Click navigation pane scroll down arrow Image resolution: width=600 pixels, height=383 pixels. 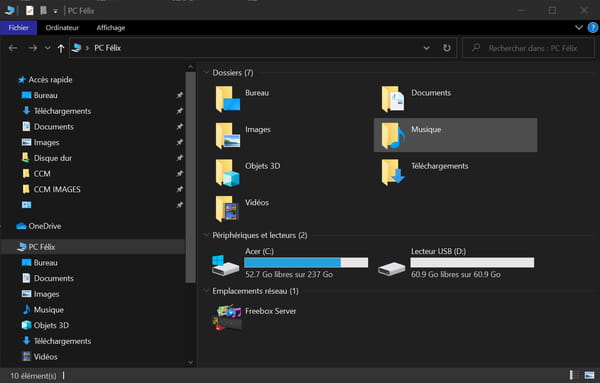pos(191,363)
